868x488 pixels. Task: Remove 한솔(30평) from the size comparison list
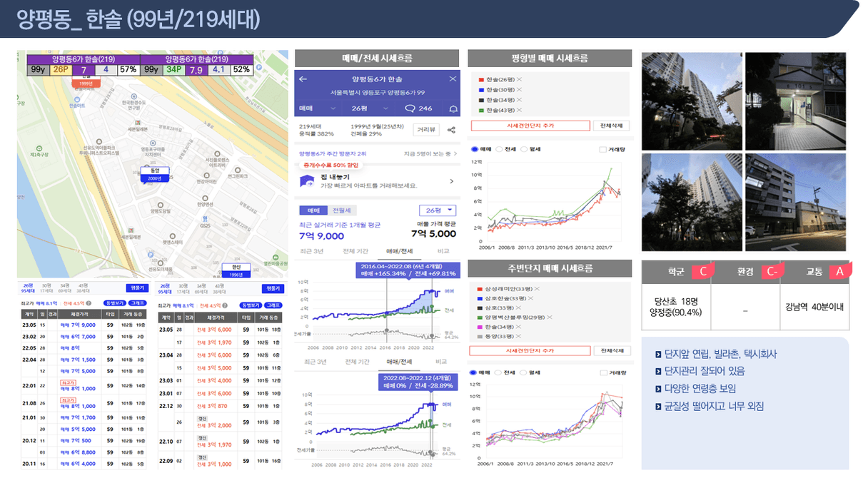pos(519,89)
